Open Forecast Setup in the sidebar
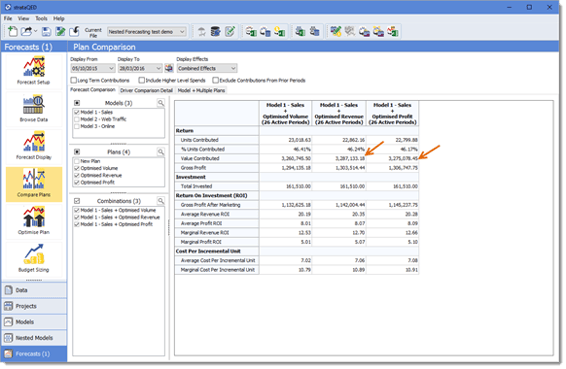Screen dimensions: 566x369 pyautogui.click(x=34, y=70)
